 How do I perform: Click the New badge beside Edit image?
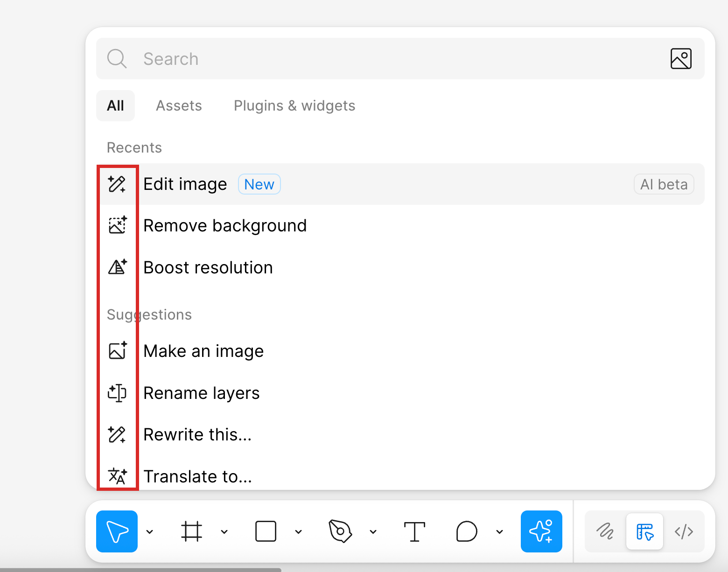pos(259,184)
